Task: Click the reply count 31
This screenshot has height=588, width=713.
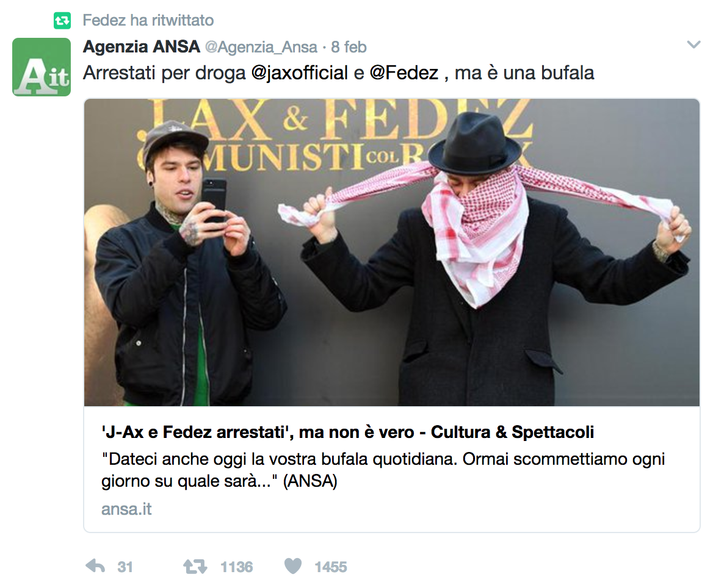Action: click(x=125, y=567)
